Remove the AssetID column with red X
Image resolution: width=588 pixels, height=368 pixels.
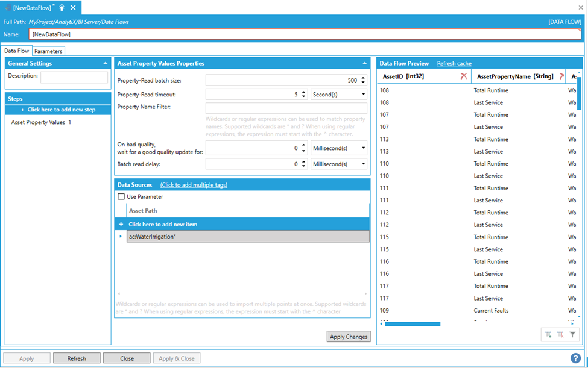[463, 76]
